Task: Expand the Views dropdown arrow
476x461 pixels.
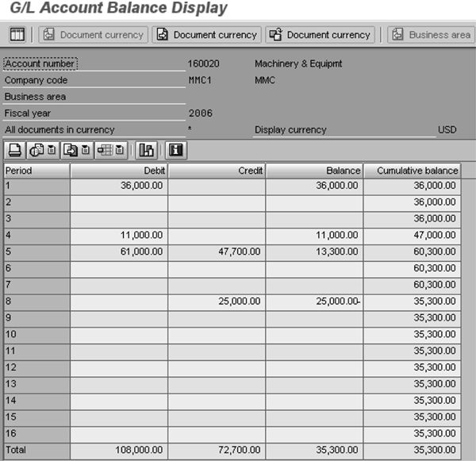Action: point(52,150)
